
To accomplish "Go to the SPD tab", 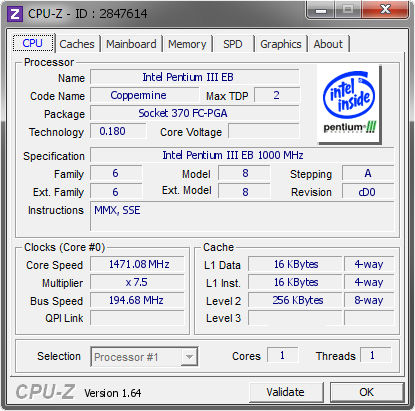I will 233,44.
